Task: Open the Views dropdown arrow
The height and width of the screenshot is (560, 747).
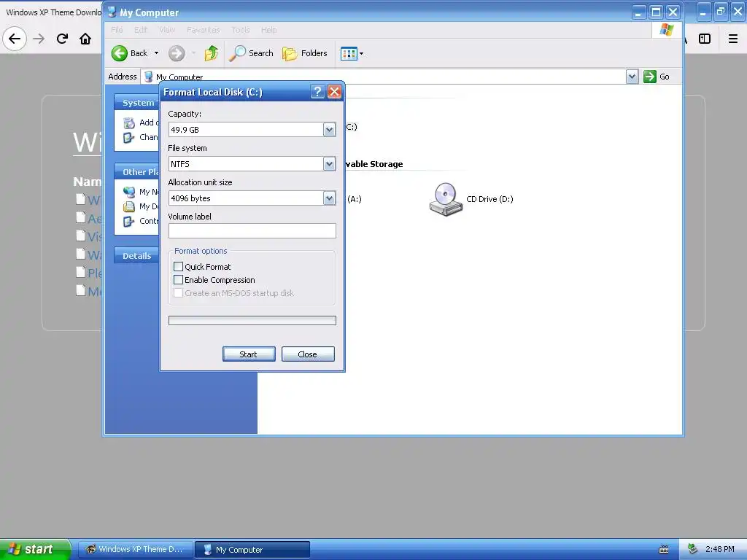Action: 362,53
